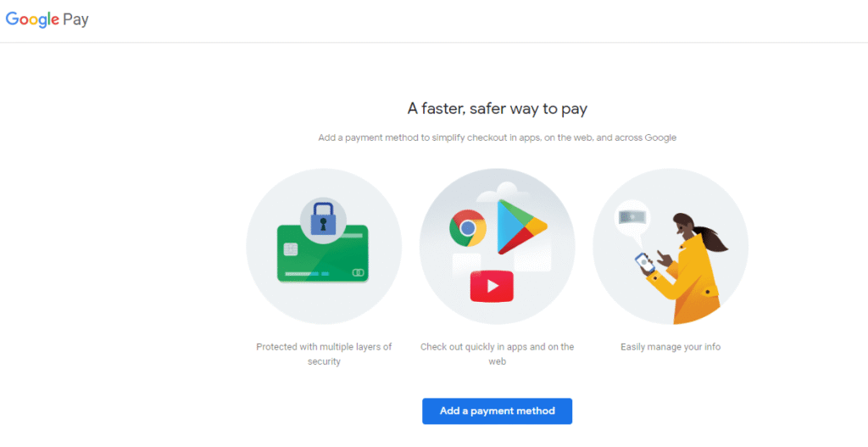The image size is (868, 447).
Task: Click the cloud above the Play icon
Action: click(495, 193)
